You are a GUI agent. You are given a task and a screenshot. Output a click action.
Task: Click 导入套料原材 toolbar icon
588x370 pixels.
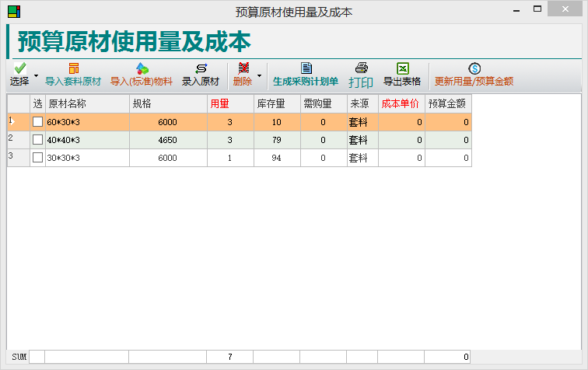tap(73, 68)
